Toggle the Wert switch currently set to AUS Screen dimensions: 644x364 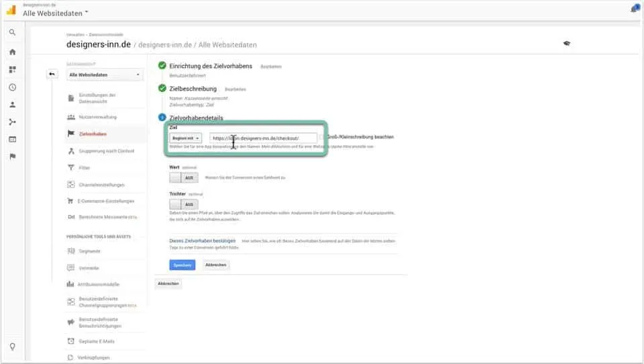pos(184,178)
